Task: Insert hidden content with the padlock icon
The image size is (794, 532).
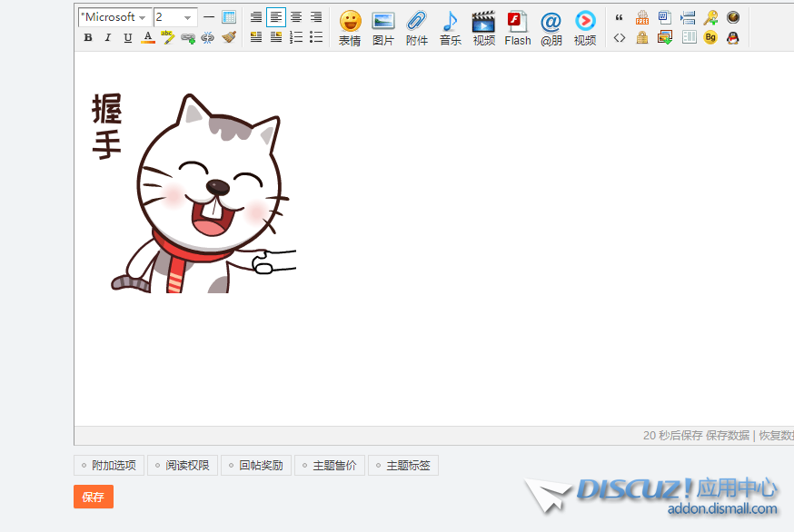Action: [x=642, y=37]
